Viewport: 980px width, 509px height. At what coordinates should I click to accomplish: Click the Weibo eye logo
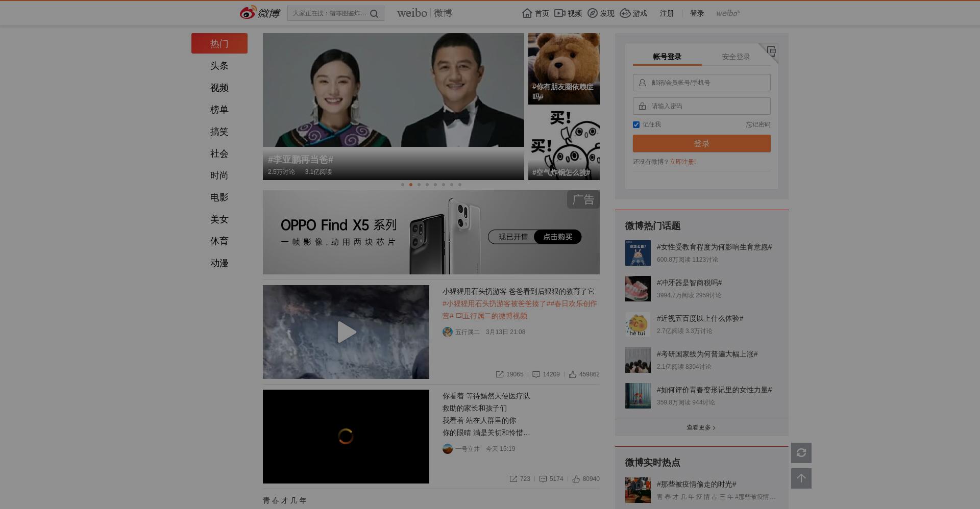(x=248, y=13)
